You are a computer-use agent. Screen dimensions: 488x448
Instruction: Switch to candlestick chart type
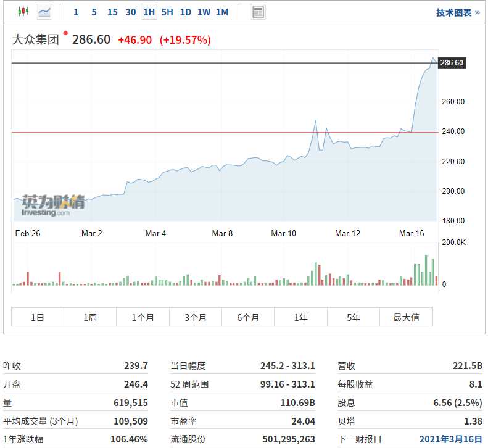coord(23,12)
